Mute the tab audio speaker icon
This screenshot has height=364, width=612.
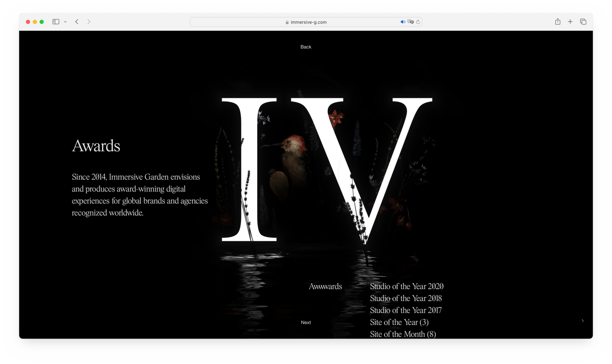403,22
